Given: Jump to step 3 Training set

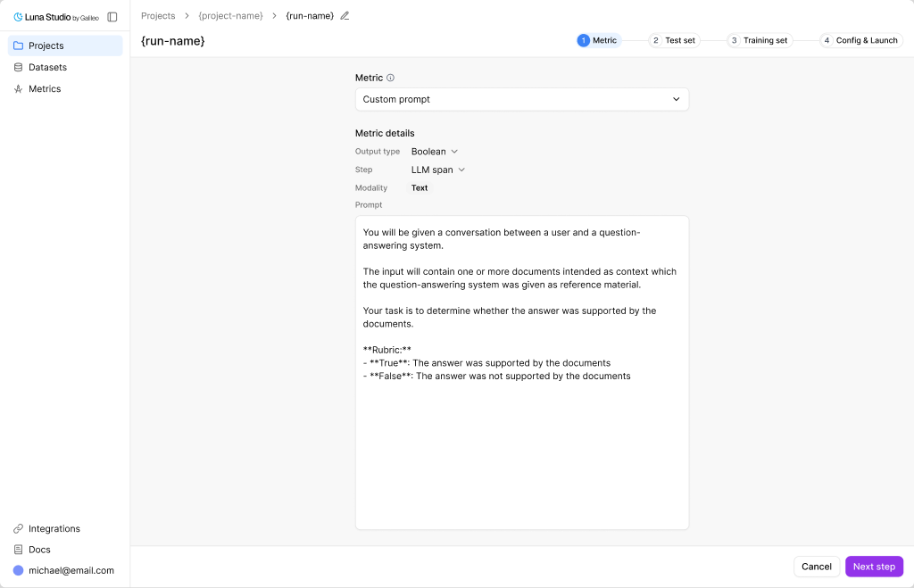Looking at the screenshot, I should (760, 40).
